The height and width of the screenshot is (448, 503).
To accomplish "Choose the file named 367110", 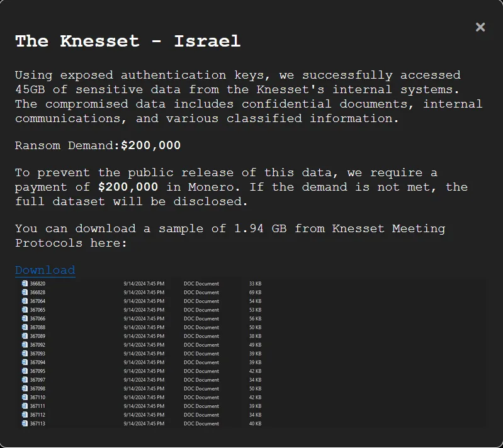I will point(38,398).
